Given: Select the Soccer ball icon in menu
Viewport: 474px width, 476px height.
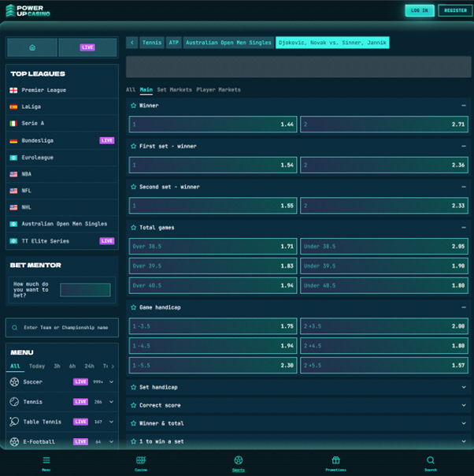Looking at the screenshot, I should tap(14, 382).
